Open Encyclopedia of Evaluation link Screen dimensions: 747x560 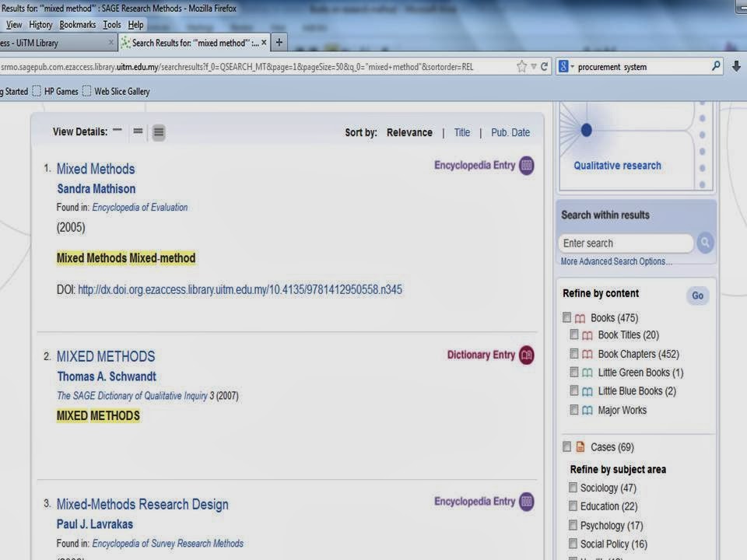tap(139, 208)
